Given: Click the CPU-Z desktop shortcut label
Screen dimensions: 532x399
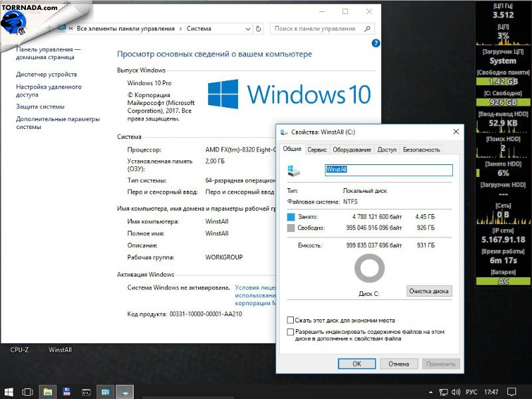Looking at the screenshot, I should tap(19, 350).
